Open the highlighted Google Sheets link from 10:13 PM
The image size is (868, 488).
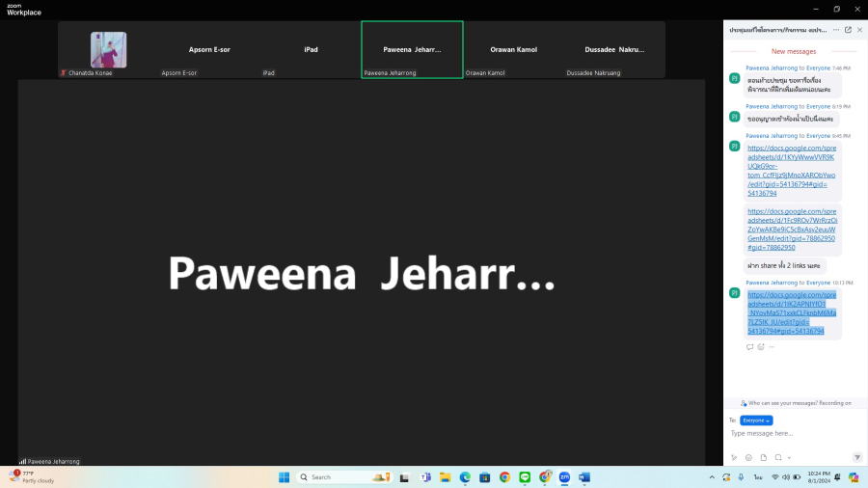(792, 312)
